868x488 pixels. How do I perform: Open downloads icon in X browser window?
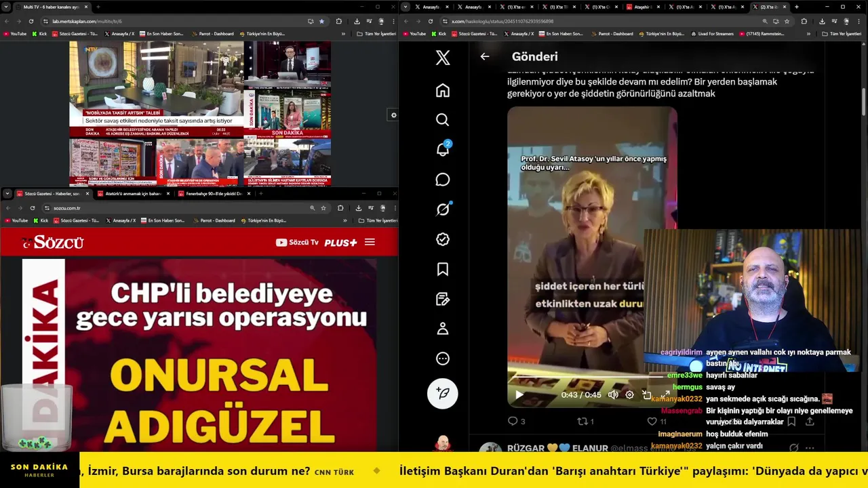coord(821,21)
